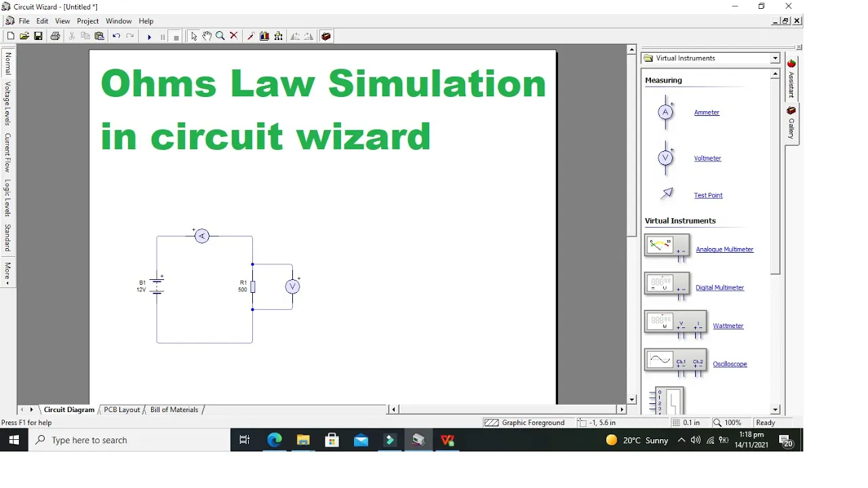Click the Ammeter link in gallery
868x488 pixels.
707,113
